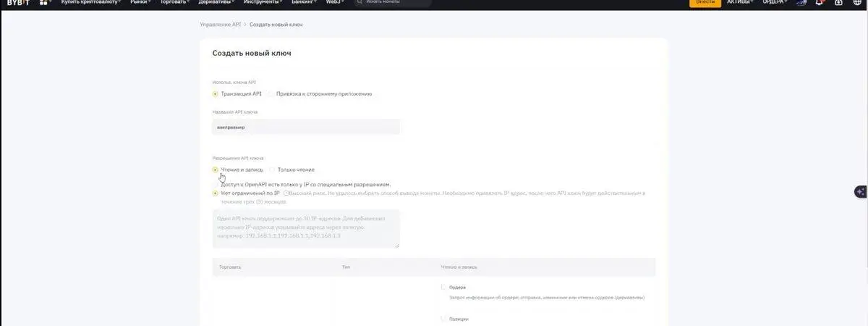Open the notifications bell
Image resolution: width=868 pixels, height=326 pixels.
820,3
